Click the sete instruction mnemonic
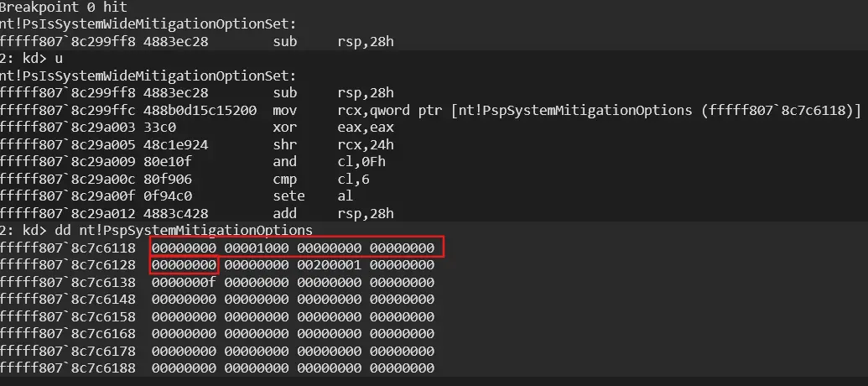 (x=287, y=196)
